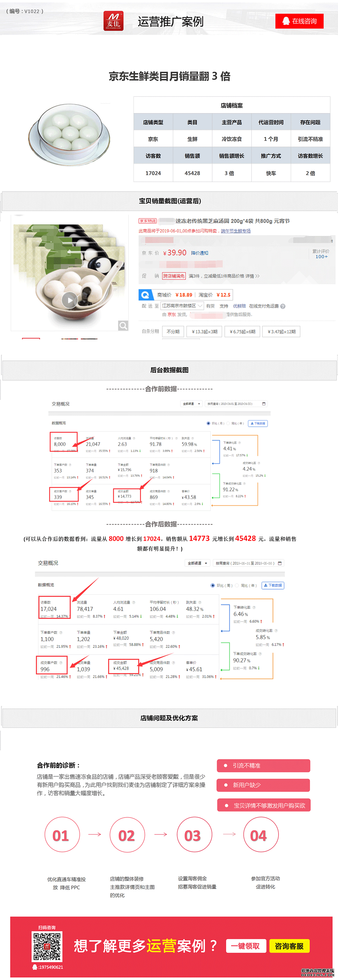Click the 销售额 45428 cell in 店铺档案
338x980 pixels.
coord(193,173)
